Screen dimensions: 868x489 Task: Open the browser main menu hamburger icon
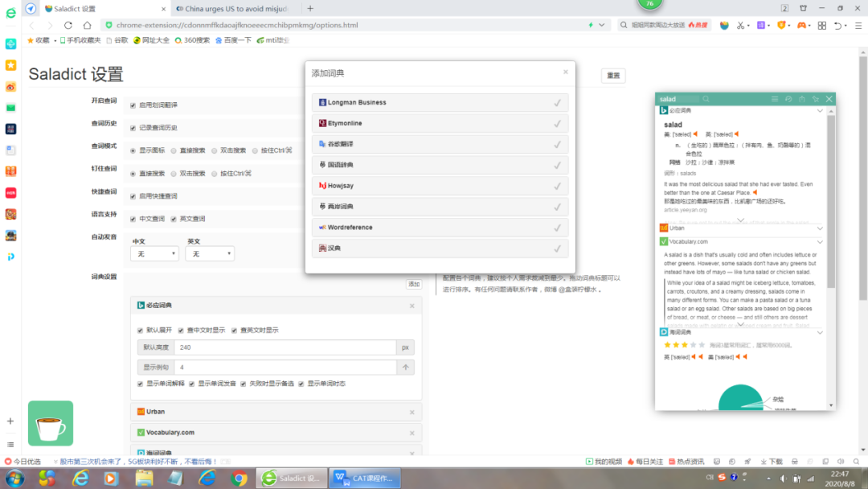[x=858, y=25]
